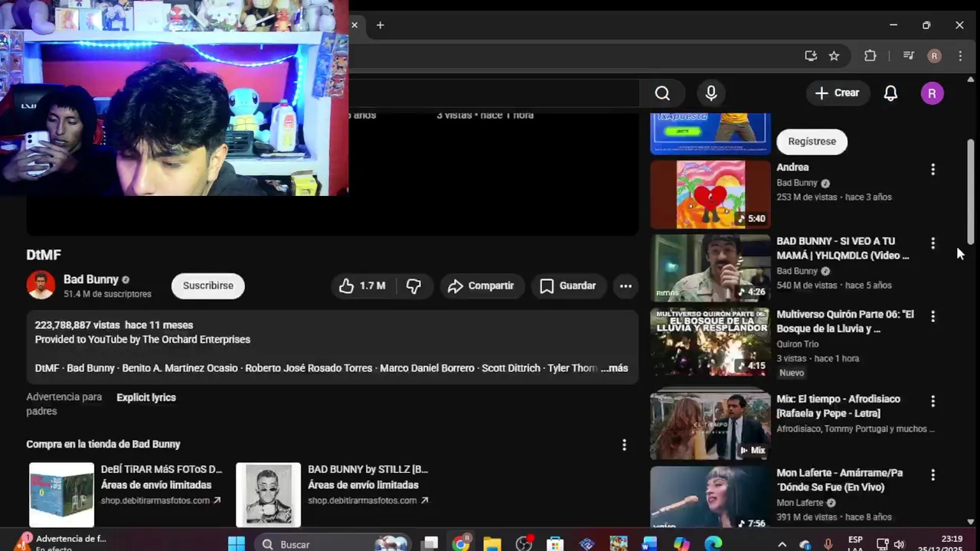Close the current browser tab
The width and height of the screenshot is (980, 551).
click(x=354, y=25)
